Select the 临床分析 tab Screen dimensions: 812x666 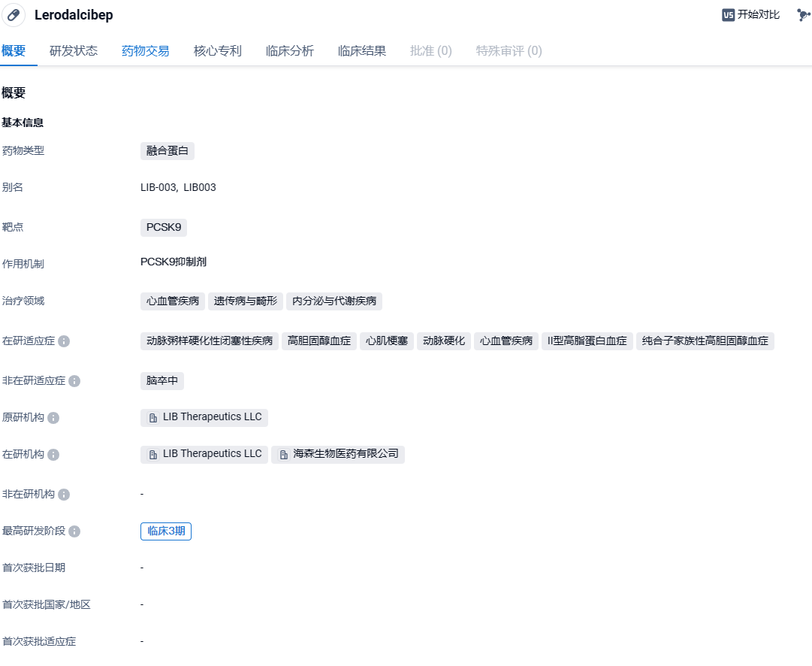pos(289,51)
